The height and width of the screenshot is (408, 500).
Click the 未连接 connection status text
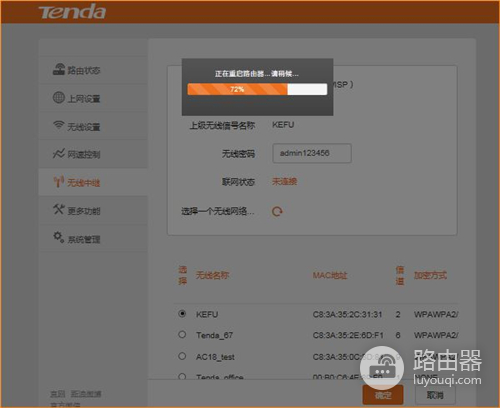[284, 182]
